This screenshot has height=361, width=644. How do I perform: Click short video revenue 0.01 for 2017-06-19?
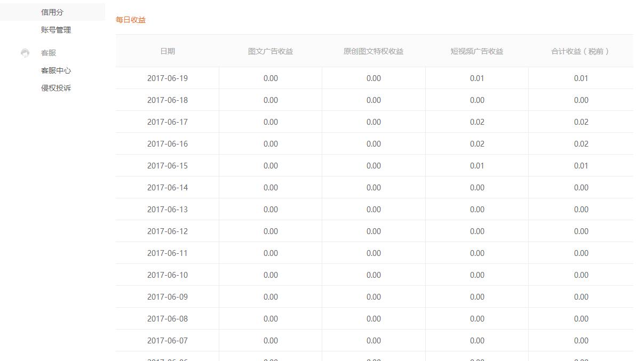pyautogui.click(x=477, y=78)
